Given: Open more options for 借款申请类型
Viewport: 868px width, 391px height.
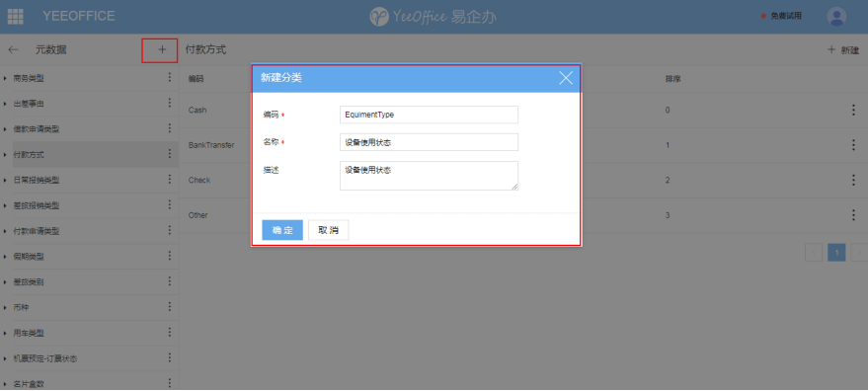Looking at the screenshot, I should (x=170, y=128).
